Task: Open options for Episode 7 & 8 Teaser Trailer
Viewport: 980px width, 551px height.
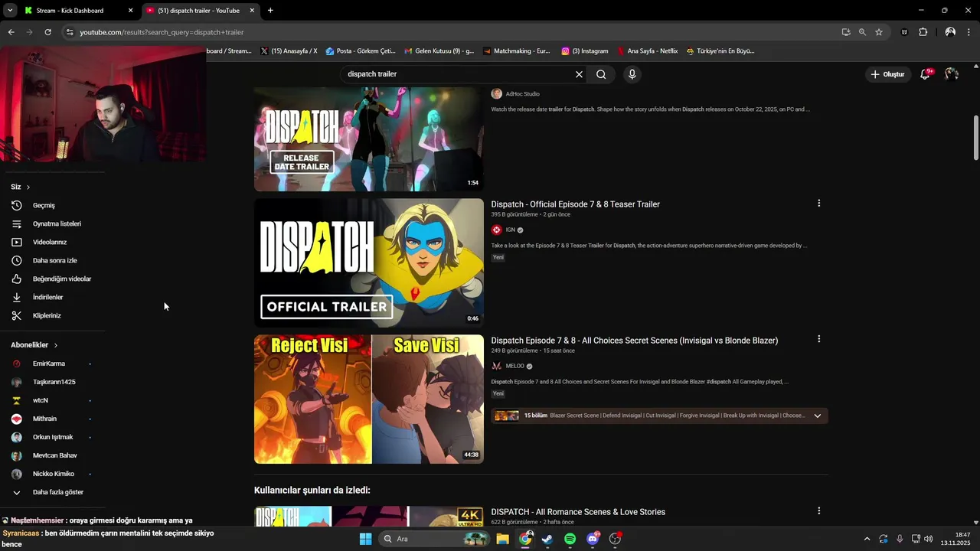Action: (818, 204)
